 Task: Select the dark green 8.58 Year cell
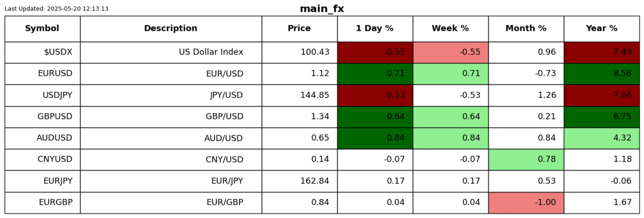(602, 74)
